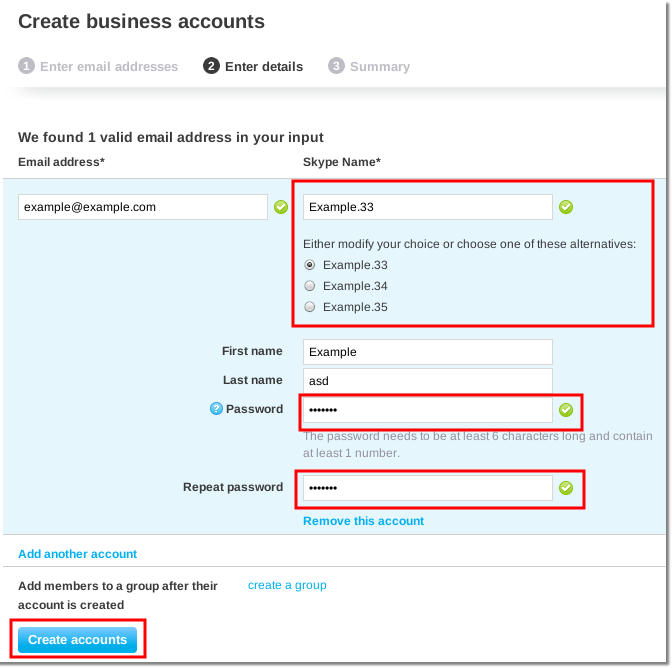672x668 pixels.
Task: Open the create a group link
Action: click(287, 585)
